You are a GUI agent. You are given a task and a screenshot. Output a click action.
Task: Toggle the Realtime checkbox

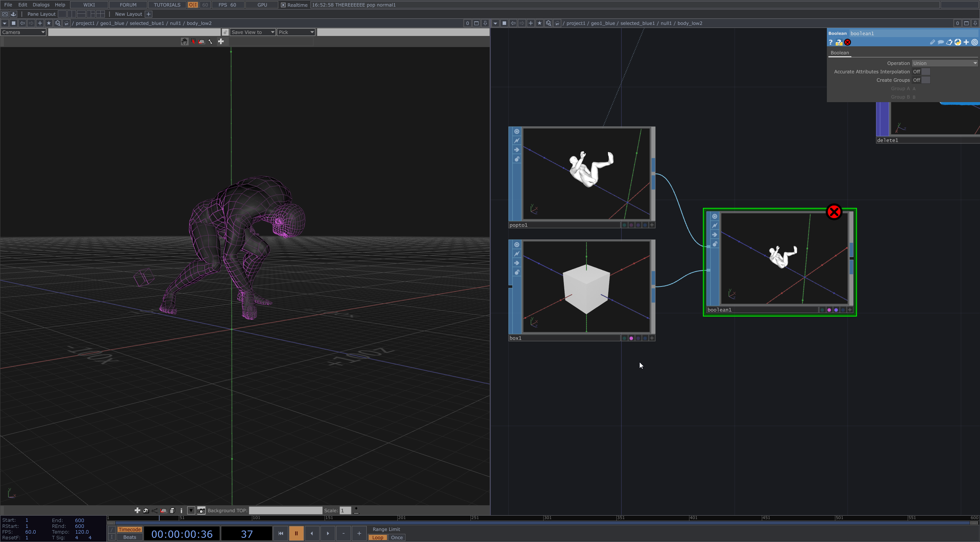[283, 5]
